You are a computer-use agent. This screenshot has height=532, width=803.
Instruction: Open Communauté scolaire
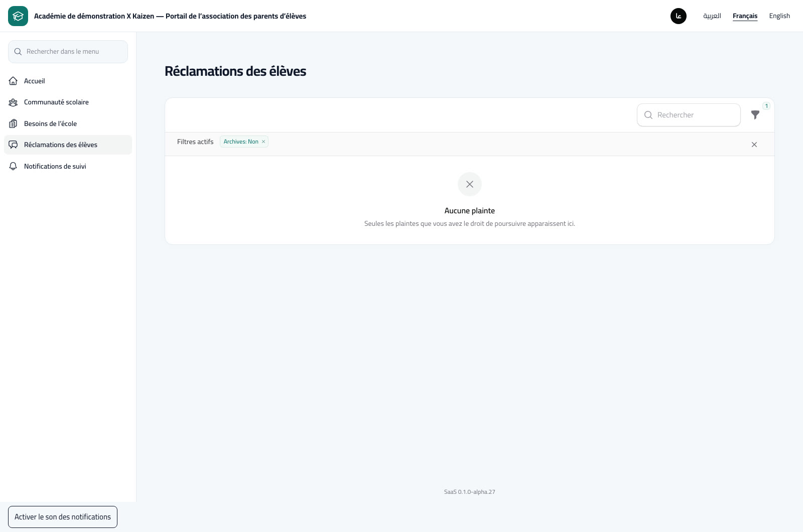point(68,102)
